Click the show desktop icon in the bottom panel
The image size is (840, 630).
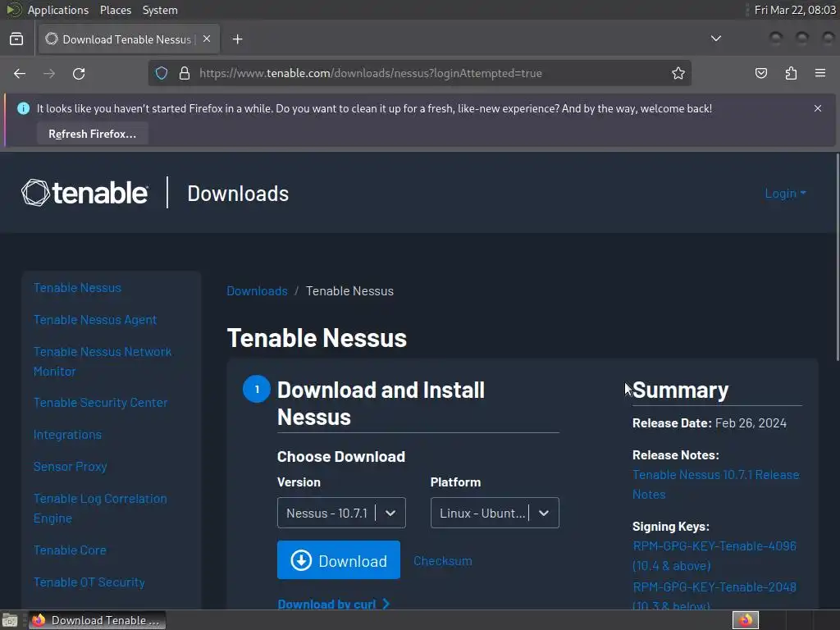coord(10,620)
